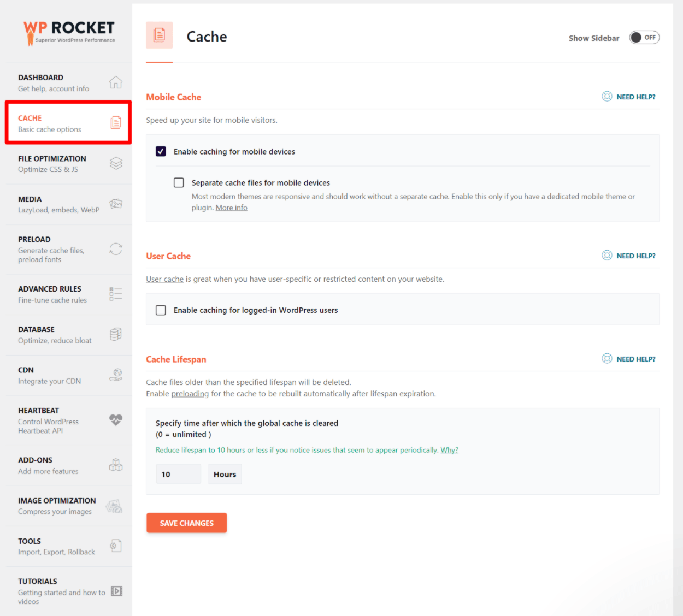Open the File Optimization section
Image resolution: width=683 pixels, height=616 pixels.
[69, 164]
